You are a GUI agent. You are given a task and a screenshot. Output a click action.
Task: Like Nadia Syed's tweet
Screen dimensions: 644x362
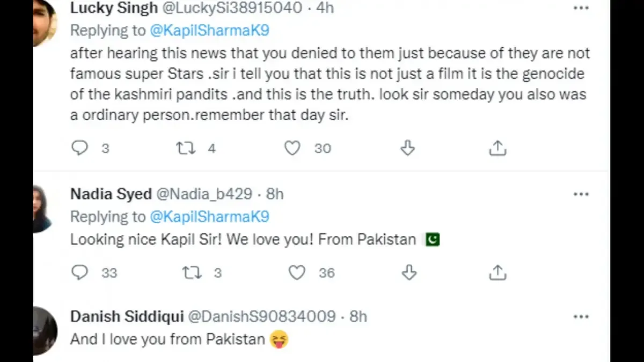pos(297,272)
